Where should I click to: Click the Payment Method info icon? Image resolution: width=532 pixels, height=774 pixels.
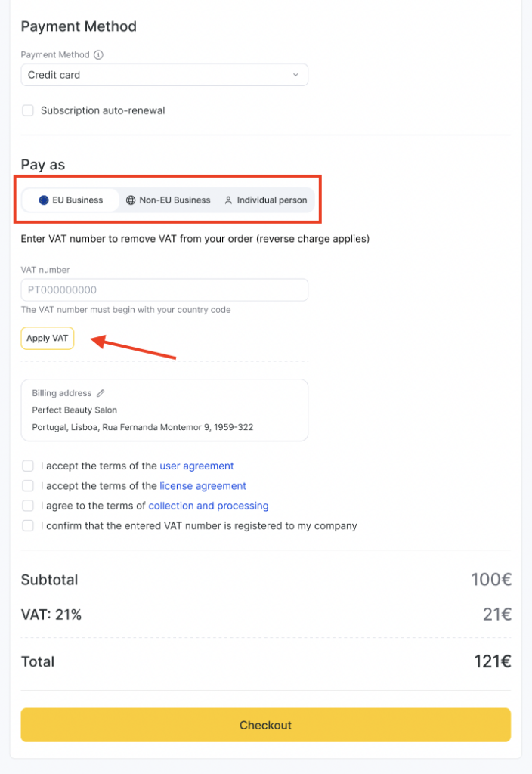click(x=99, y=55)
